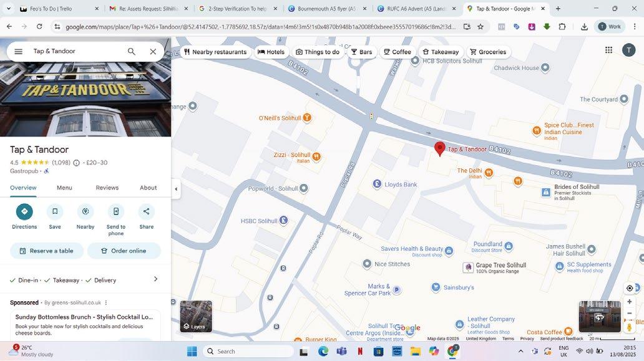Click into the Tap & Tandoor search field
Image resolution: width=644 pixels, height=361 pixels.
(76, 51)
